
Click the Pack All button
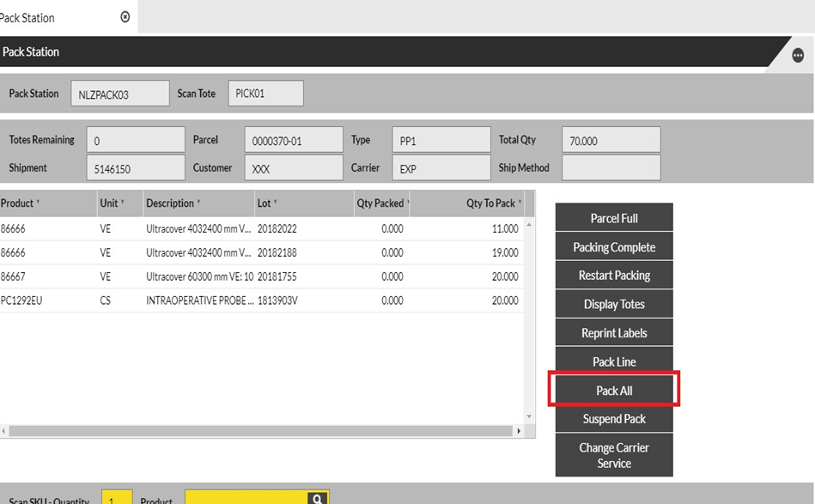click(614, 391)
